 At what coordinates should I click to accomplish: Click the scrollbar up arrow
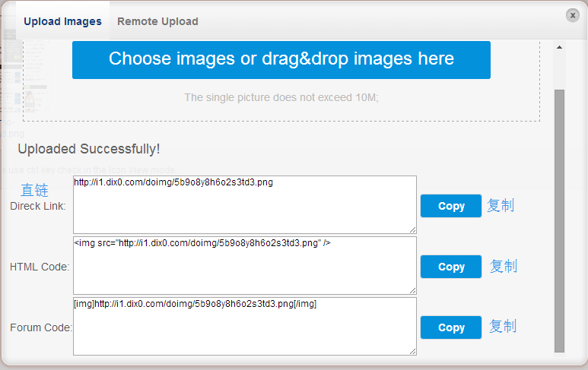(x=559, y=47)
